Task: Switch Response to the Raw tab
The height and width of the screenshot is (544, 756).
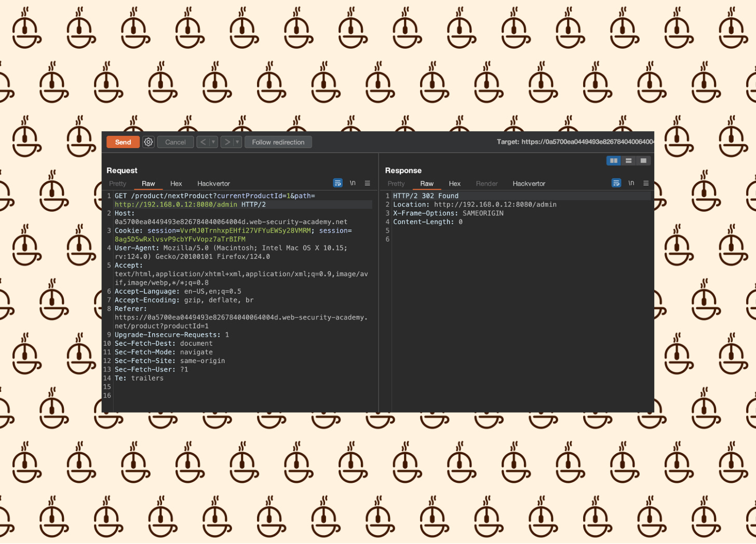Action: tap(427, 184)
